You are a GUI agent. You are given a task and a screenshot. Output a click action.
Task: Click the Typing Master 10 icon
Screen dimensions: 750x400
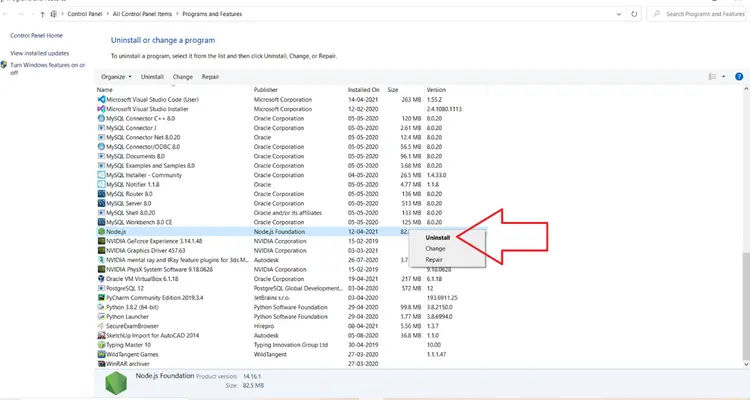coord(101,345)
